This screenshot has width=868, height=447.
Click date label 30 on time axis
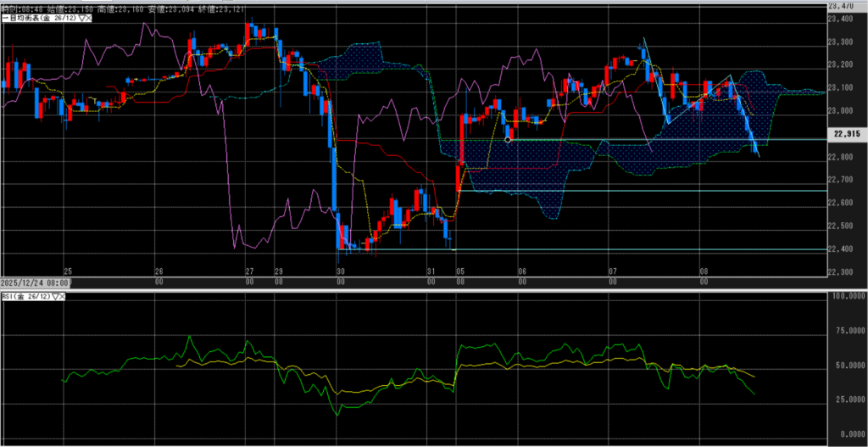(x=340, y=271)
